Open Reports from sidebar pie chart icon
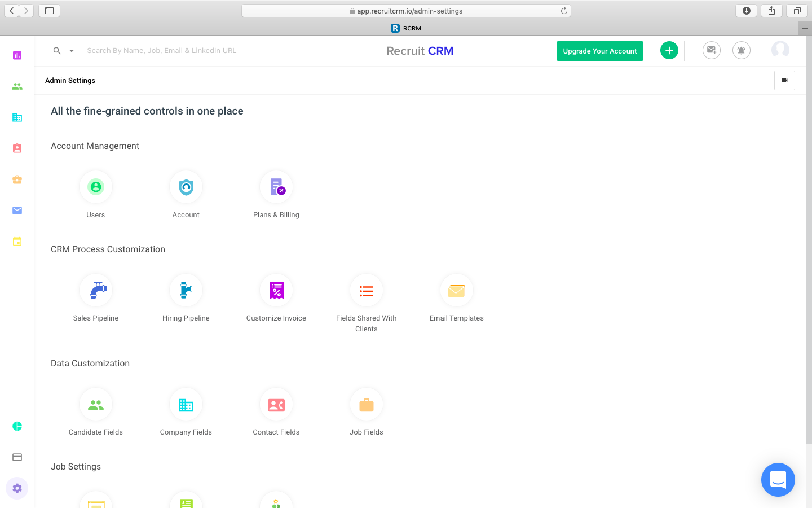The height and width of the screenshot is (508, 812). 17,426
